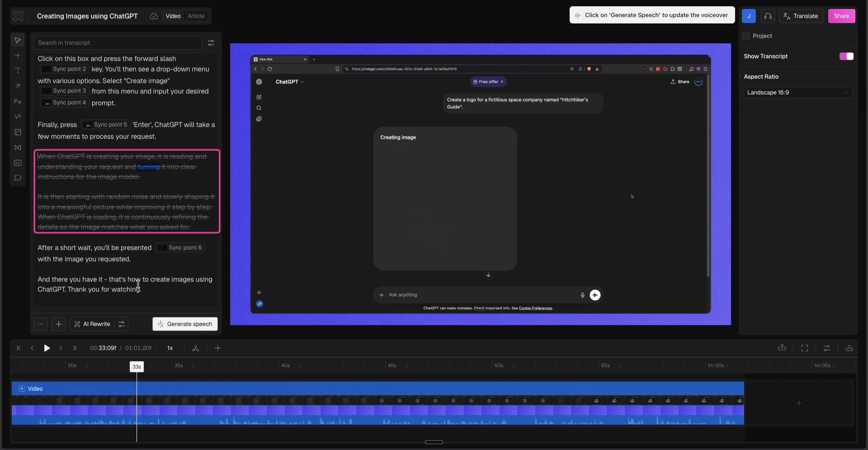Viewport: 868px width, 450px height.
Task: Click the Search in transcript field
Action: point(118,43)
